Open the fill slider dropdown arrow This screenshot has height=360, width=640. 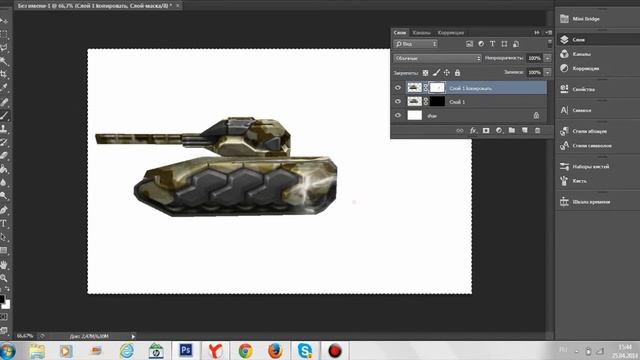click(x=548, y=73)
